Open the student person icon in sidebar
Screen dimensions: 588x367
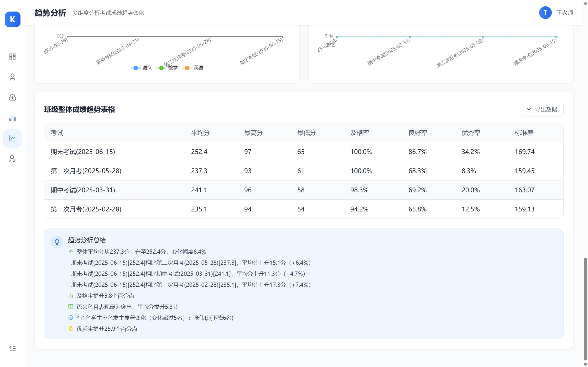pyautogui.click(x=12, y=77)
